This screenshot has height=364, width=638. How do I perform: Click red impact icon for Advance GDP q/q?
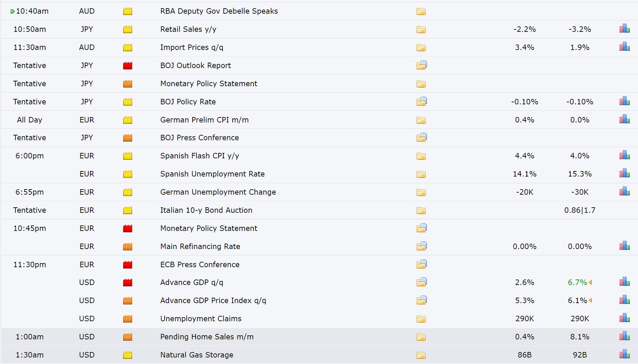coord(128,282)
